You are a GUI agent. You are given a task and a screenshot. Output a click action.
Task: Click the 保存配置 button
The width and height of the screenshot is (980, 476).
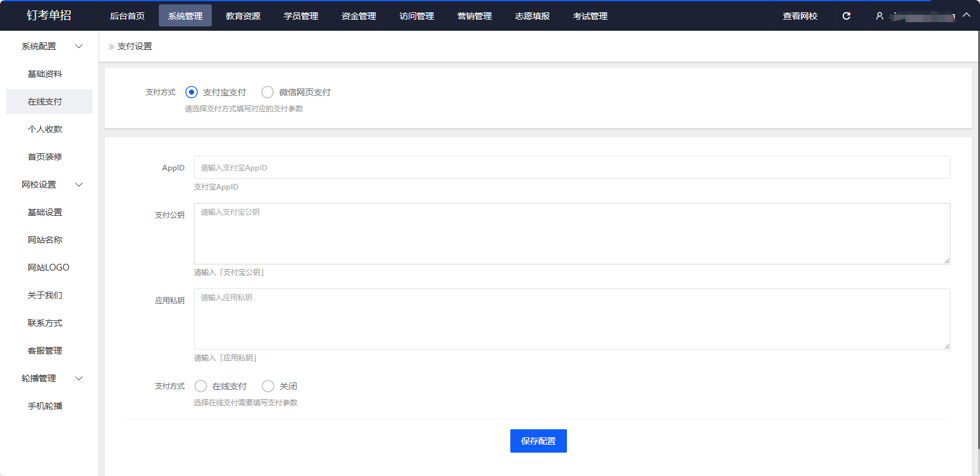tap(539, 441)
